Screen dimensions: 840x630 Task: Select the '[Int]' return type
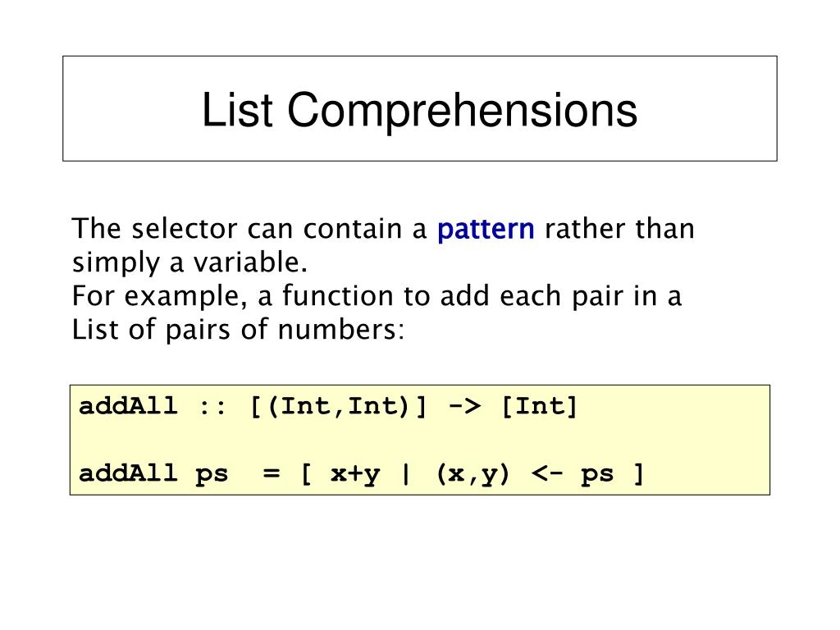(x=540, y=407)
